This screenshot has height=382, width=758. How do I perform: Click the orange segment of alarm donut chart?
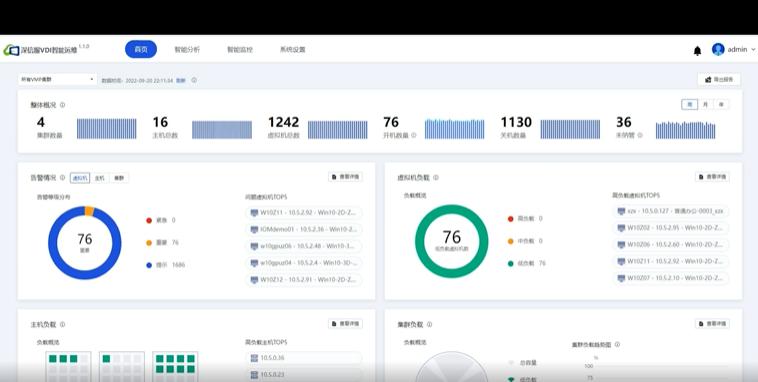[x=89, y=211]
